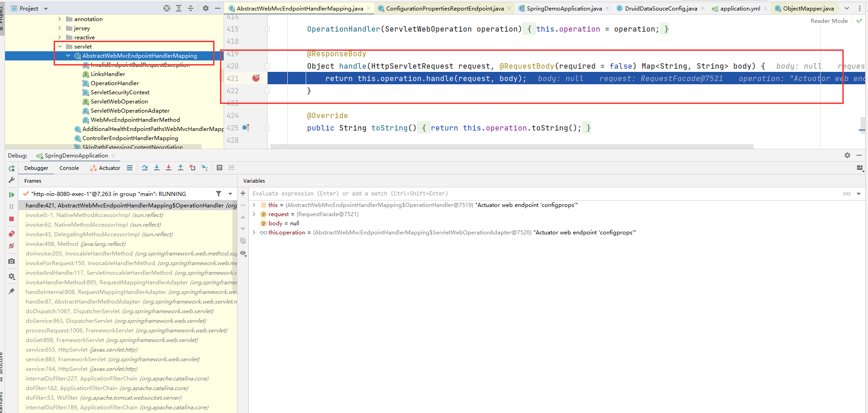Open the code inspection checkmark widget
Viewport: 868px width, 413px height.
859,21
